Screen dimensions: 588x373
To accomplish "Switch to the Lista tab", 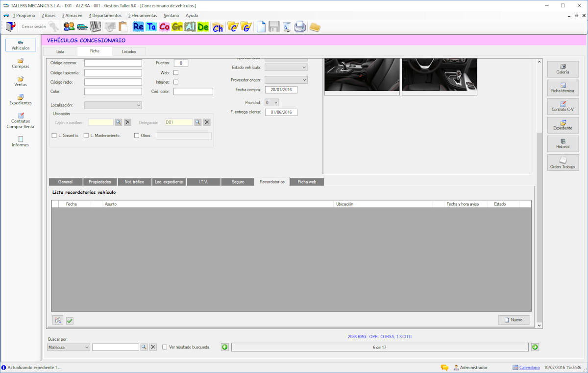I will point(60,51).
